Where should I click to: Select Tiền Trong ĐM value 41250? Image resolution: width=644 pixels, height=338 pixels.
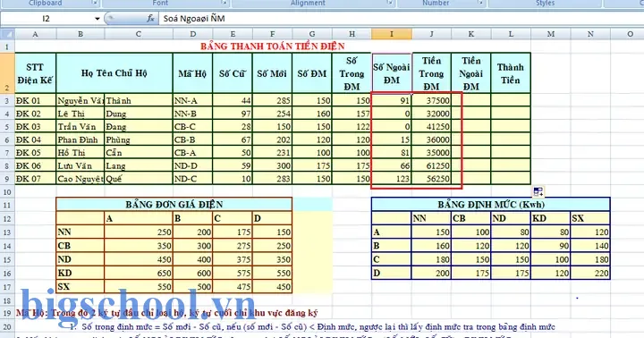(431, 126)
